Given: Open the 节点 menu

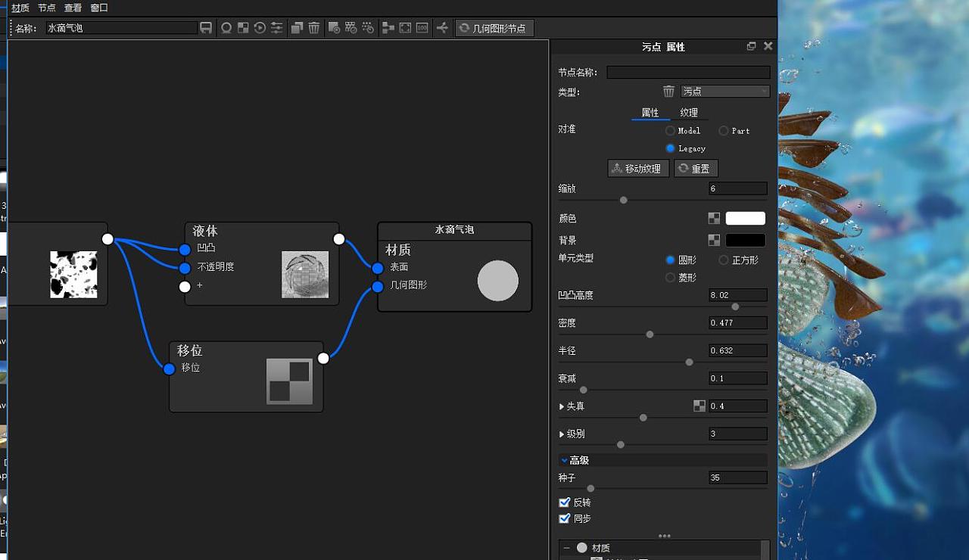Looking at the screenshot, I should (x=46, y=8).
